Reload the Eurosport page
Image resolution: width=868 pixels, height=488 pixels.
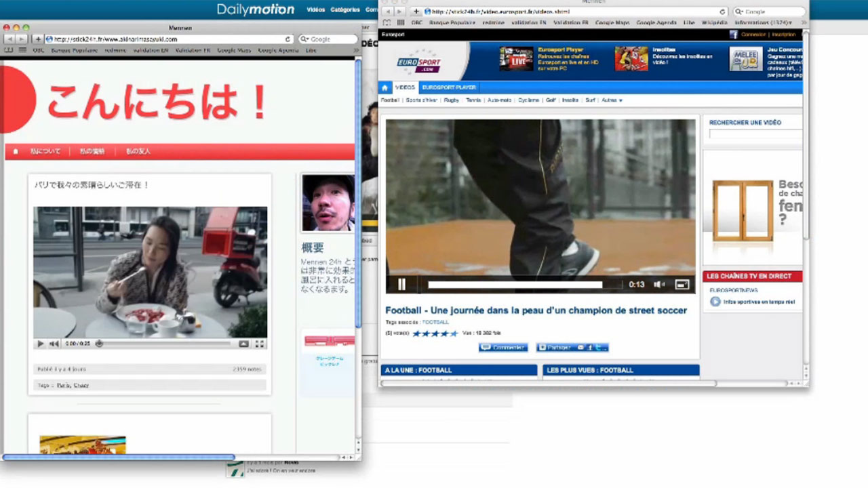tap(723, 12)
